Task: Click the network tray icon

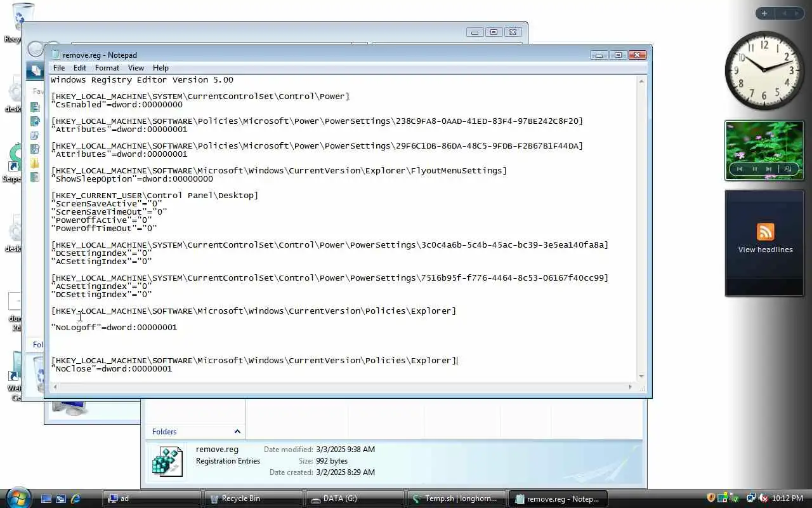Action: click(x=750, y=498)
